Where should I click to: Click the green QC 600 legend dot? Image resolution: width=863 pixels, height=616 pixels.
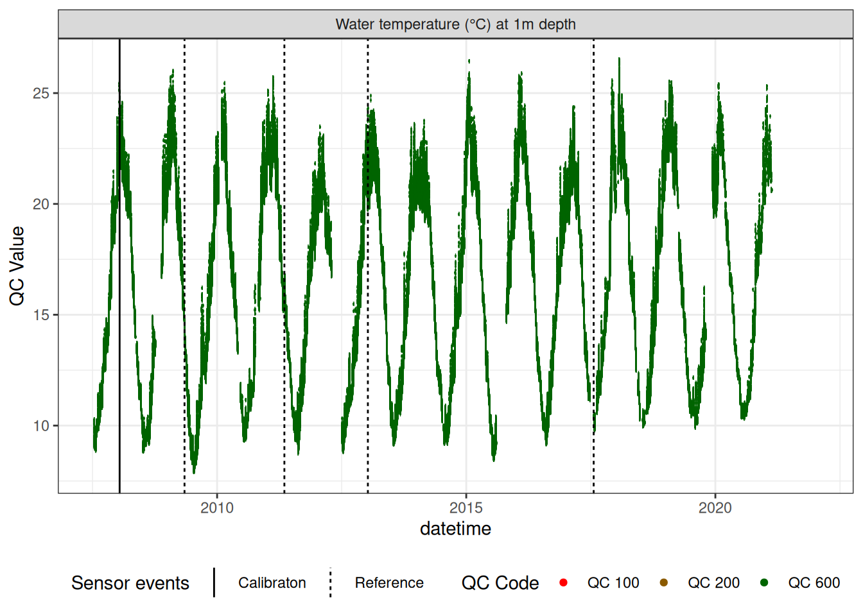(x=764, y=583)
